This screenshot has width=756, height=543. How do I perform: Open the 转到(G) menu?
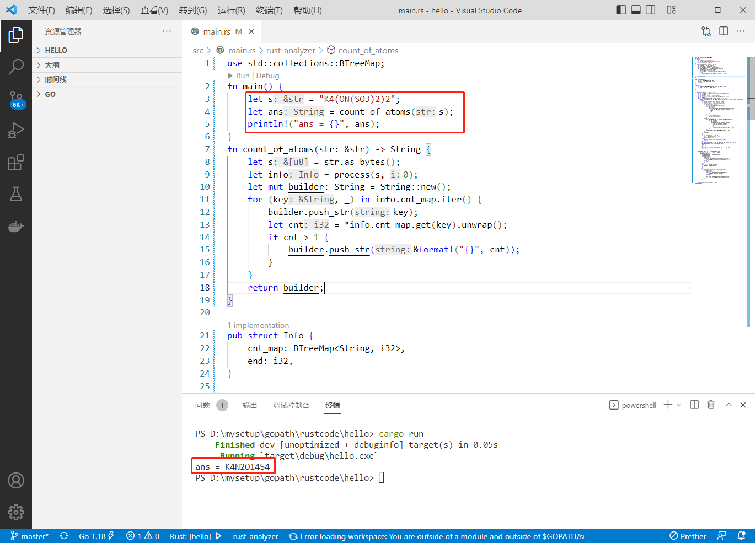(192, 10)
